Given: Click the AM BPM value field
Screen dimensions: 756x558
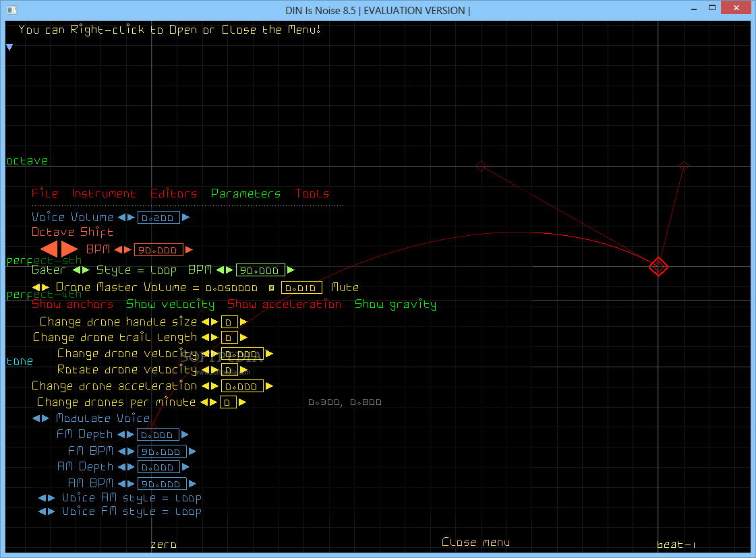Looking at the screenshot, I should (162, 484).
